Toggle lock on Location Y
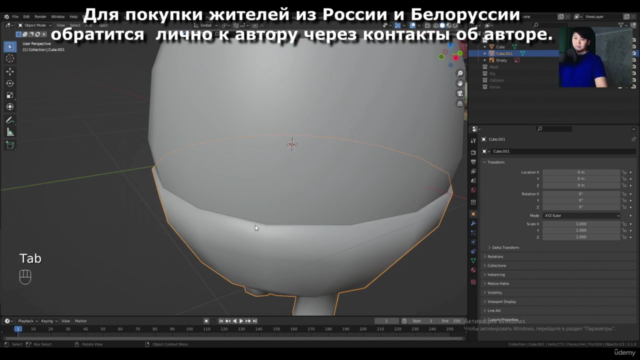 (x=624, y=179)
